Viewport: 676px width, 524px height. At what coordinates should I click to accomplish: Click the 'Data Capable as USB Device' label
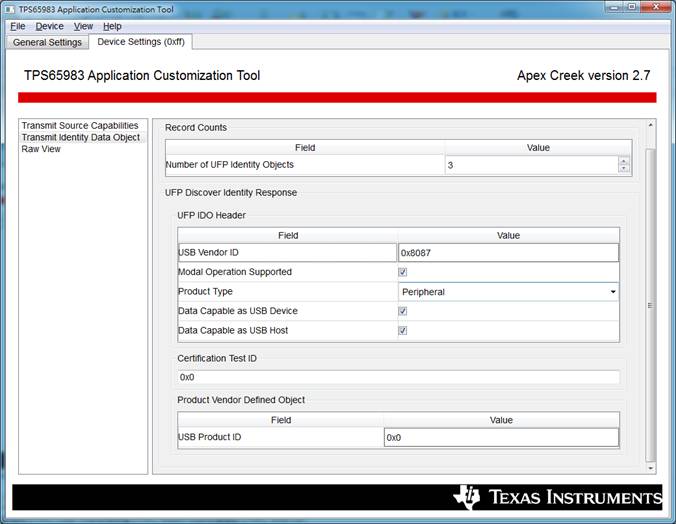coord(238,311)
